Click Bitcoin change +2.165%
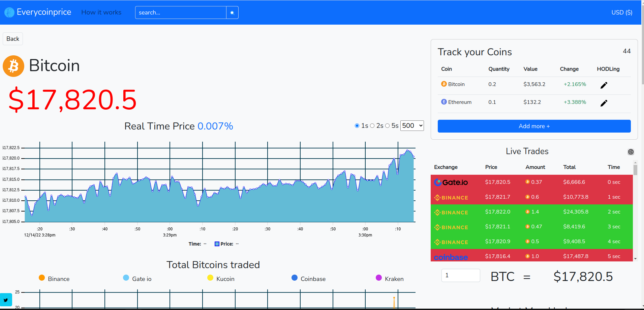This screenshot has height=310, width=644. click(x=575, y=84)
